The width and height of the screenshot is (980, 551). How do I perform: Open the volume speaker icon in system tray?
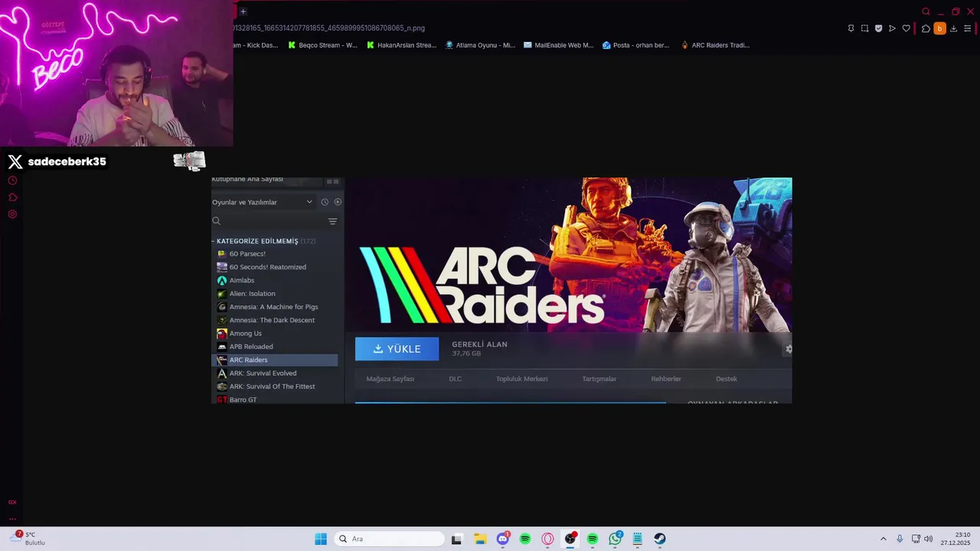tap(928, 539)
